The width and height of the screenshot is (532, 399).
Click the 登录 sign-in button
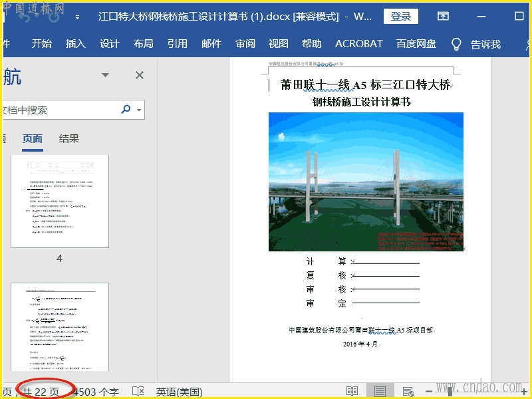click(x=401, y=16)
